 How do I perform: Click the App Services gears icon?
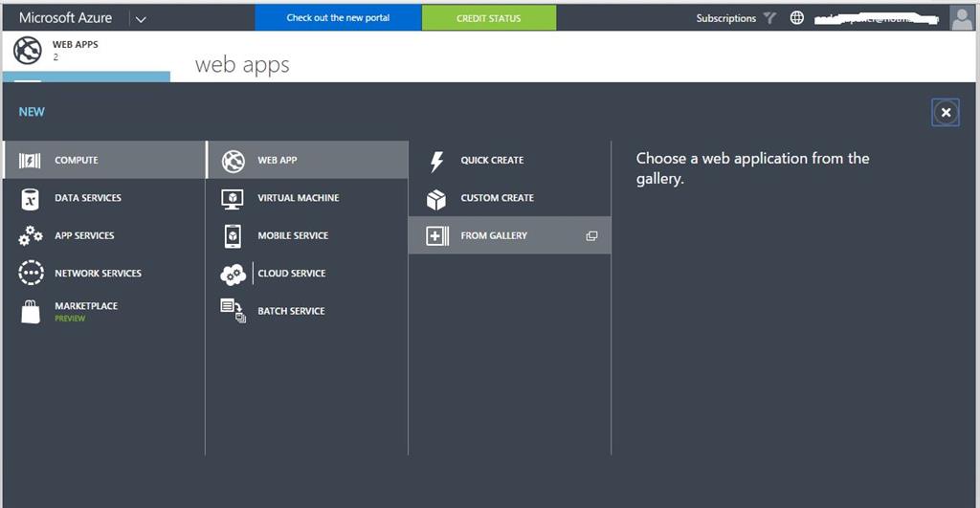coord(30,235)
